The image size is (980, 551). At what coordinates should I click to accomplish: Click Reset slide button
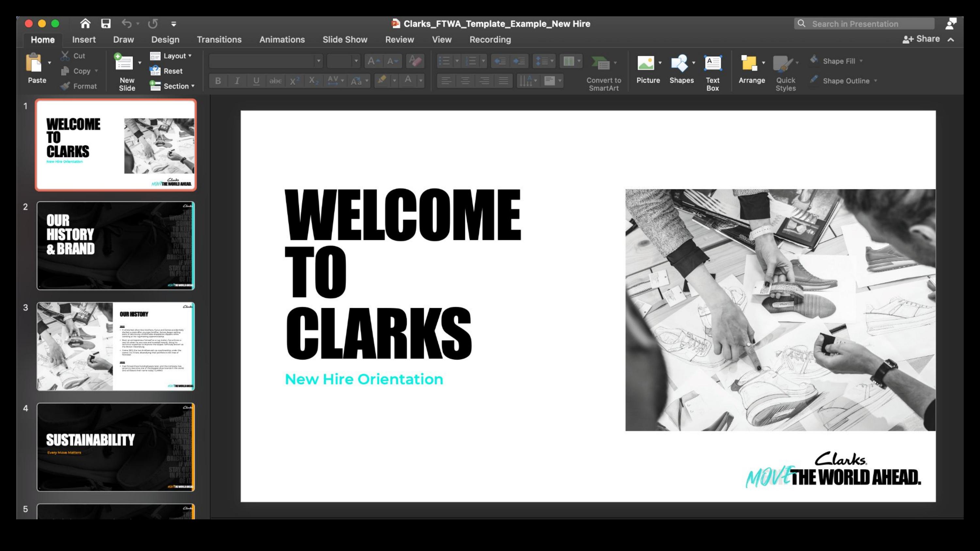(x=167, y=71)
